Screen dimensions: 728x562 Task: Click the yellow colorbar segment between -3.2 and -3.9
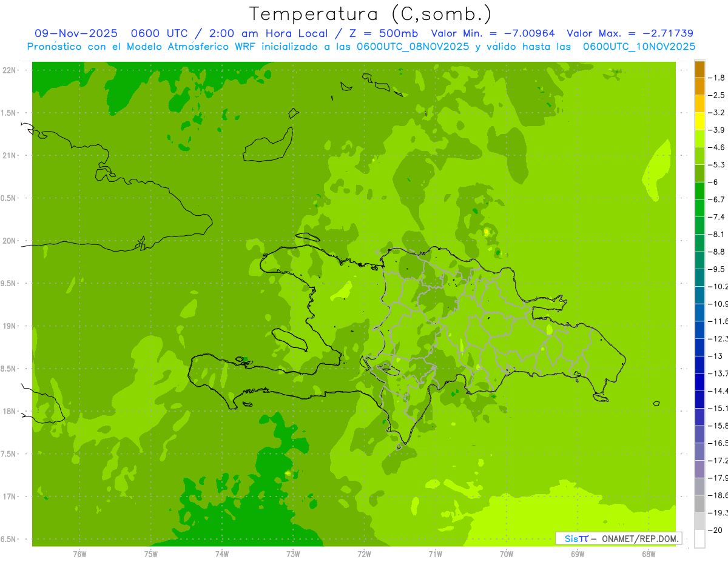tap(699, 121)
